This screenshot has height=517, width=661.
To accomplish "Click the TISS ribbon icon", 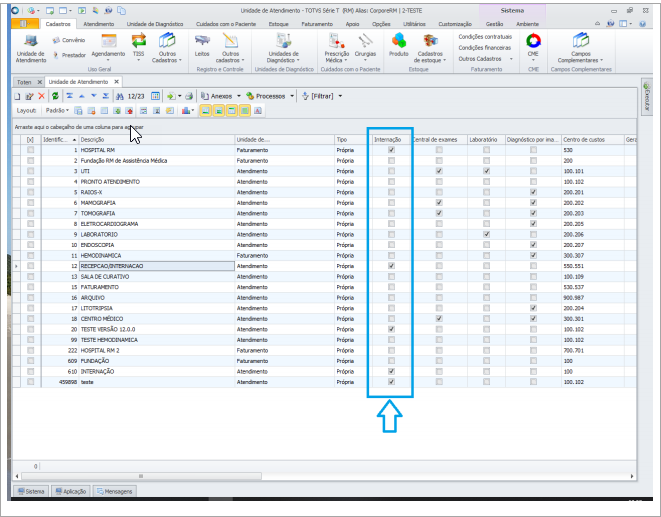I will pyautogui.click(x=138, y=47).
